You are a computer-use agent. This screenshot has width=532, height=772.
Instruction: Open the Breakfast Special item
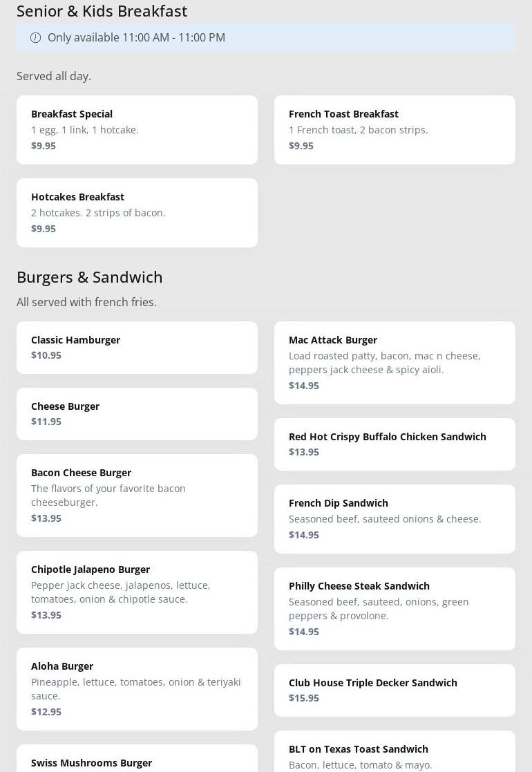pos(137,130)
